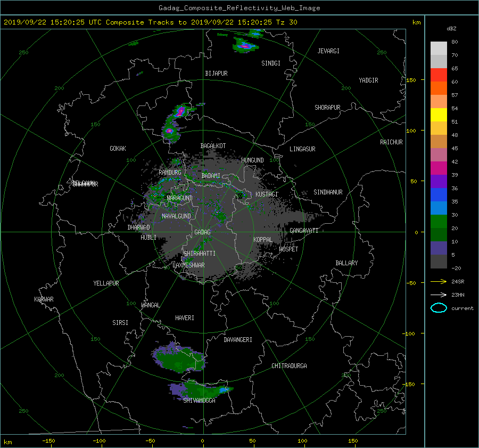Click the yellow 51 dBZ legend swatch

coord(439,115)
